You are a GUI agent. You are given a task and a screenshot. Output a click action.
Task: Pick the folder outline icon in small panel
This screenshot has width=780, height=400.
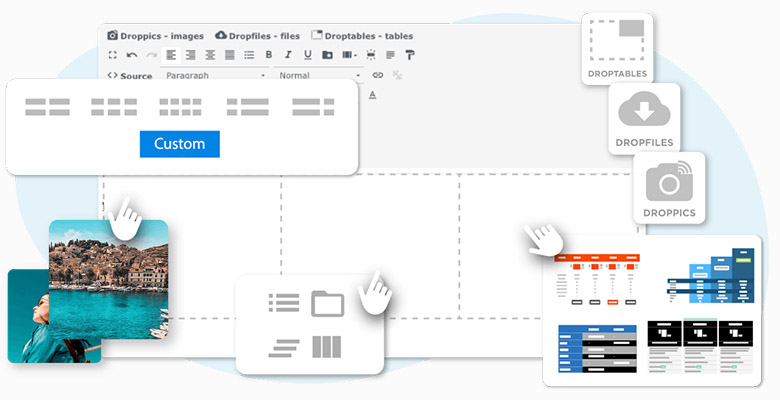coord(327,303)
